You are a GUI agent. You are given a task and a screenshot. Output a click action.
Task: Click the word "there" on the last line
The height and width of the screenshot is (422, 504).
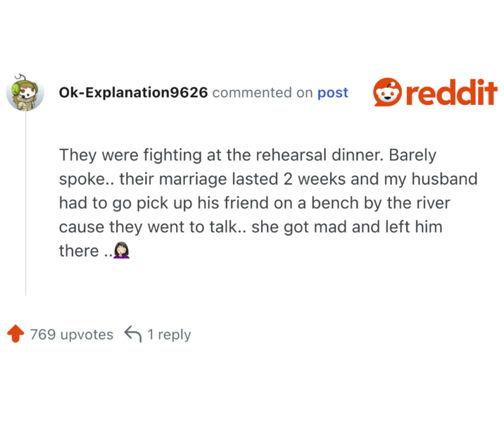pyautogui.click(x=79, y=251)
